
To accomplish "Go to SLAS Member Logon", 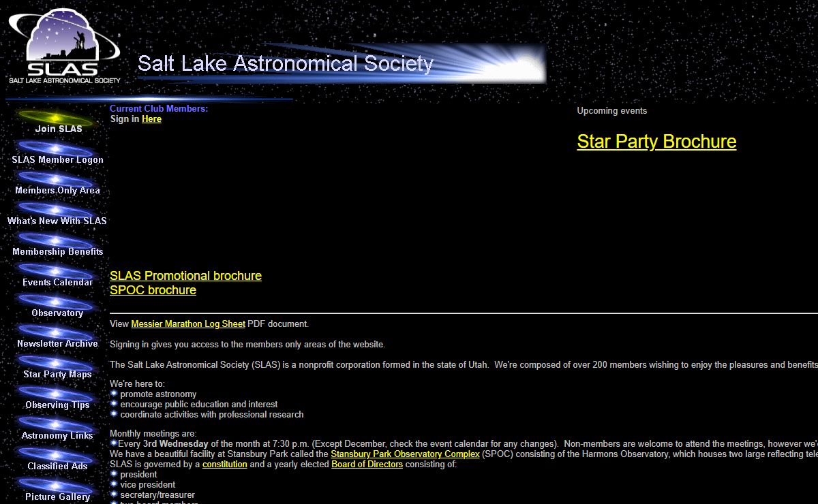I will pyautogui.click(x=57, y=153).
